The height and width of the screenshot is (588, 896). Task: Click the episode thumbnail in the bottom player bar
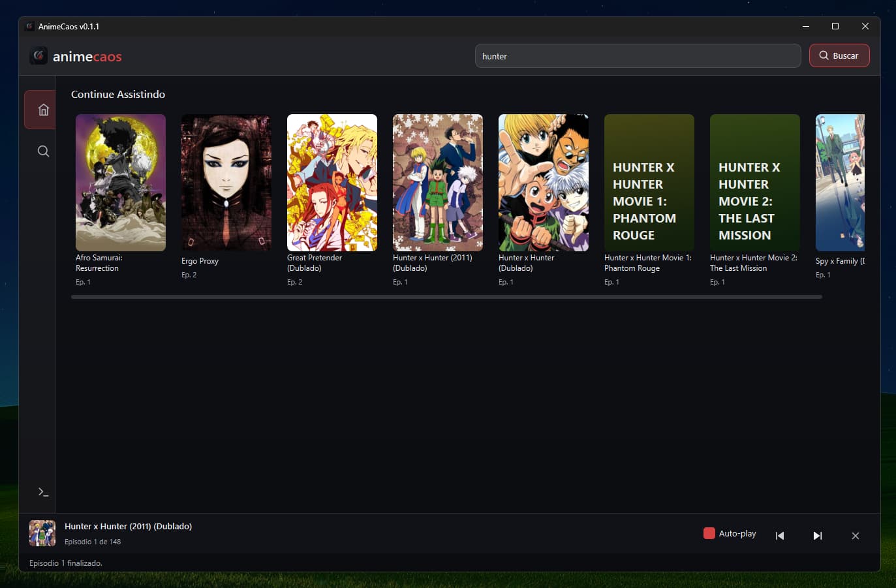pyautogui.click(x=42, y=533)
